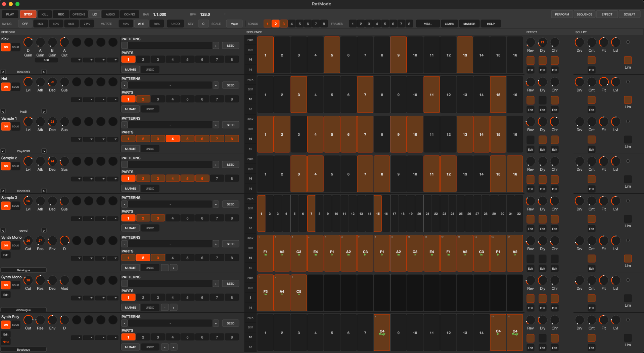Click the Alphalogue Synth Mono's Chr effect knob
Viewport: 644px width, 353px height.
555,280
